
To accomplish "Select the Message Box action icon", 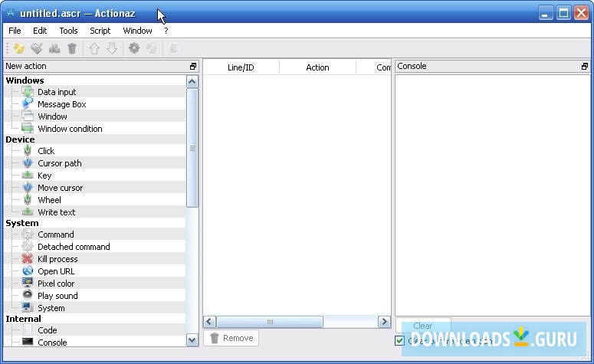I will [28, 103].
